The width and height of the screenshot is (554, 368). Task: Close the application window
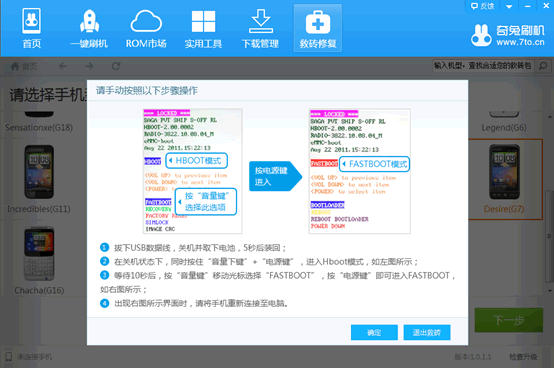pos(546,6)
